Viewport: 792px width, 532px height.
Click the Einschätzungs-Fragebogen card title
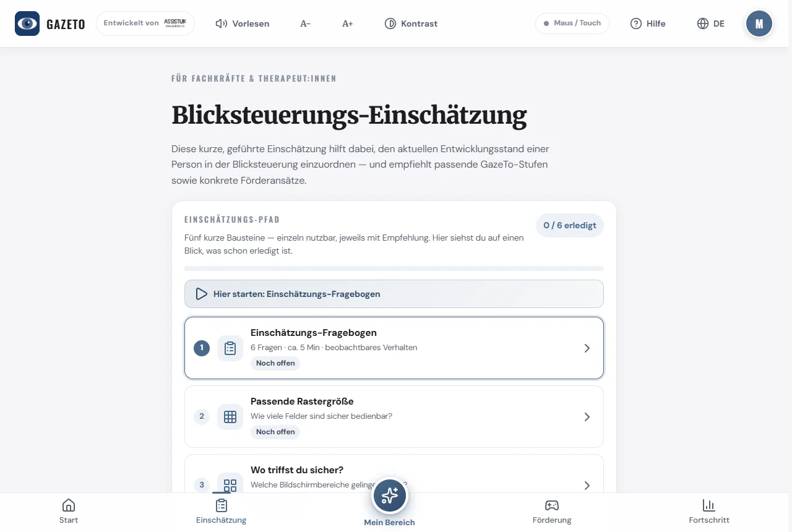point(314,333)
